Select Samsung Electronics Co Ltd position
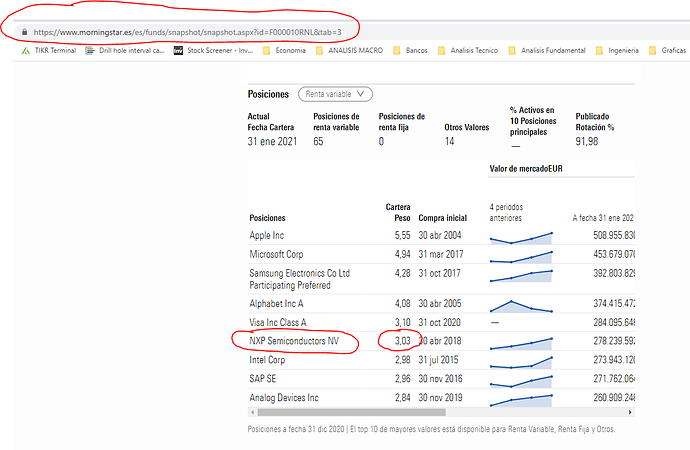 pos(300,279)
